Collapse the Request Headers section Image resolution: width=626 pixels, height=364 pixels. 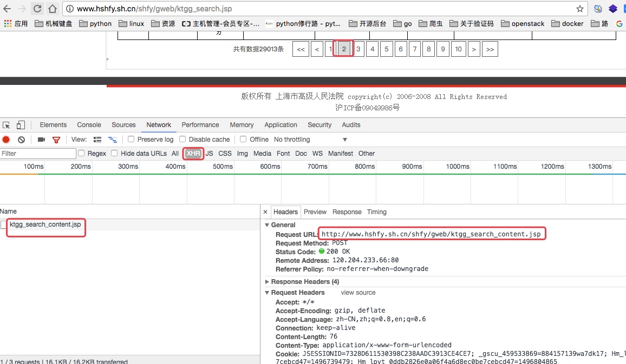(x=267, y=293)
